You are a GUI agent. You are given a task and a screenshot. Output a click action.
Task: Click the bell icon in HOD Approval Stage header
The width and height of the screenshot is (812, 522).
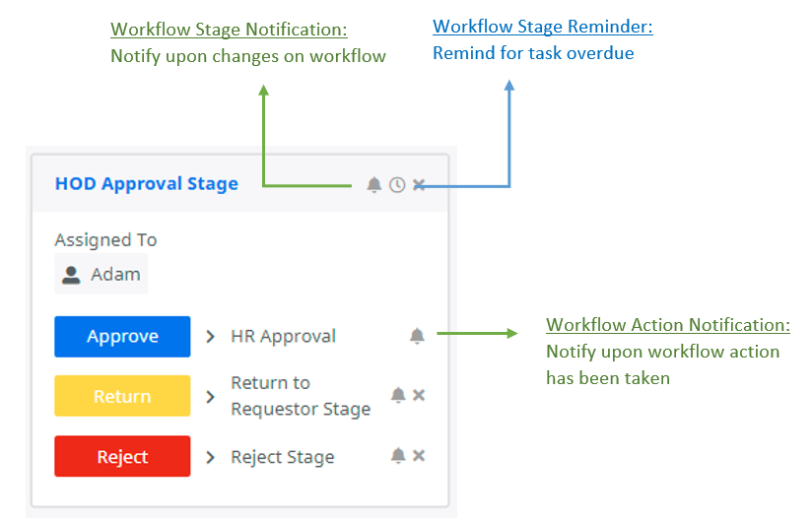[x=373, y=184]
